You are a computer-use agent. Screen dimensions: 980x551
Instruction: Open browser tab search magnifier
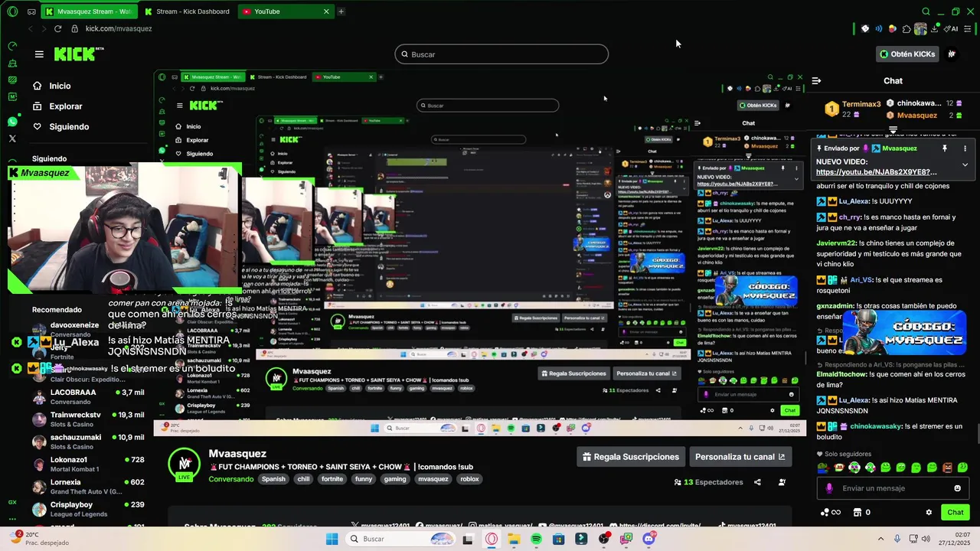[926, 11]
